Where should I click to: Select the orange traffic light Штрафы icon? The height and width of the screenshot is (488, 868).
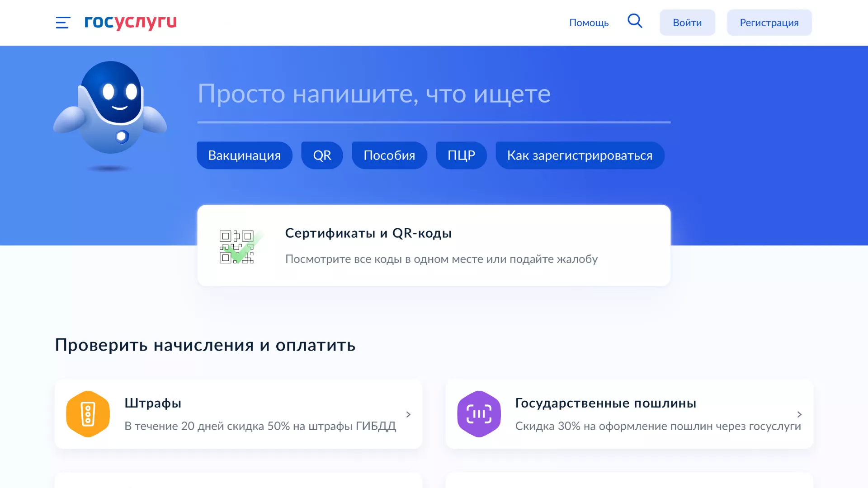[x=88, y=413]
